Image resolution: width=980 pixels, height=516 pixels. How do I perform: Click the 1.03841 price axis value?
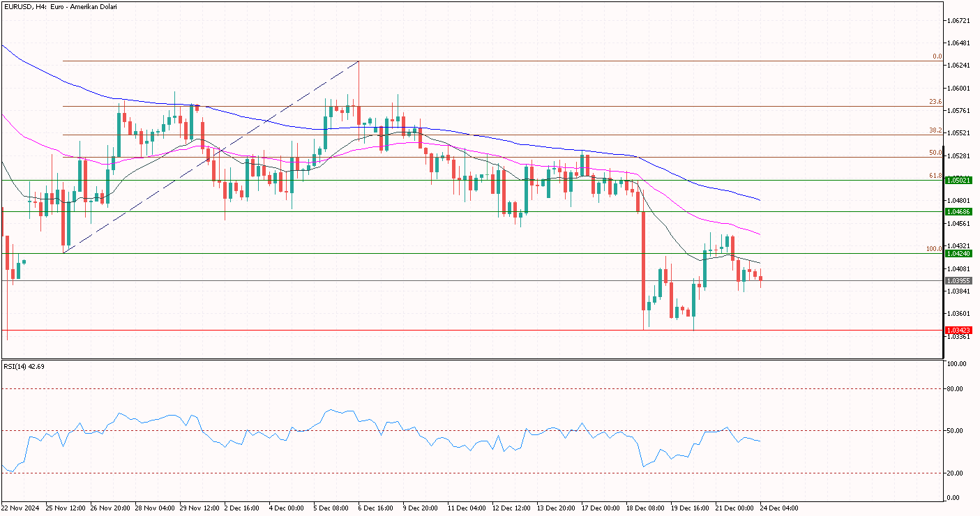958,291
